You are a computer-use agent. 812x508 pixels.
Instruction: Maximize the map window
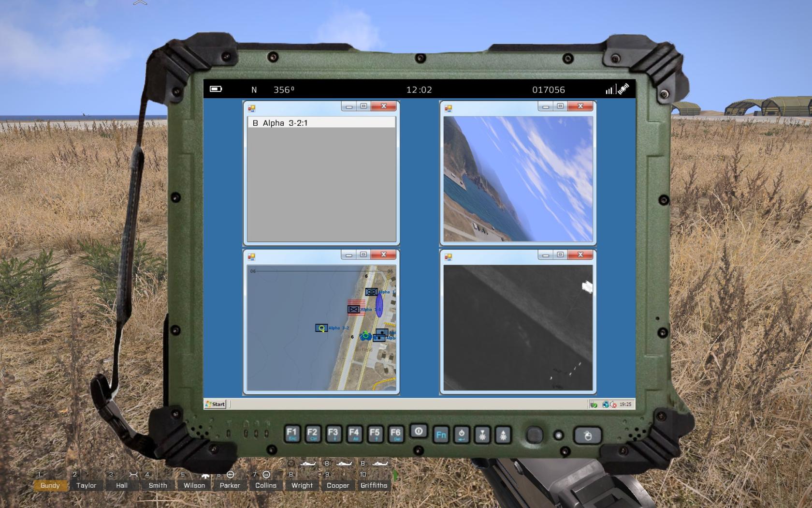coord(363,254)
